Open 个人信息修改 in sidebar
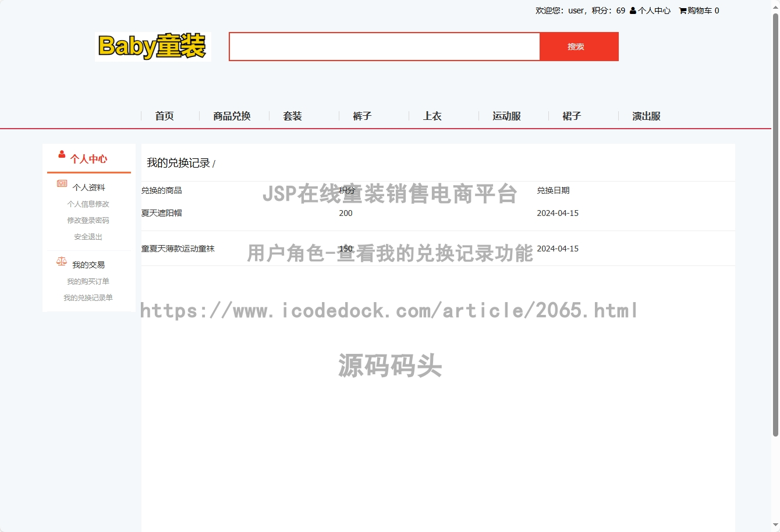 (x=88, y=204)
